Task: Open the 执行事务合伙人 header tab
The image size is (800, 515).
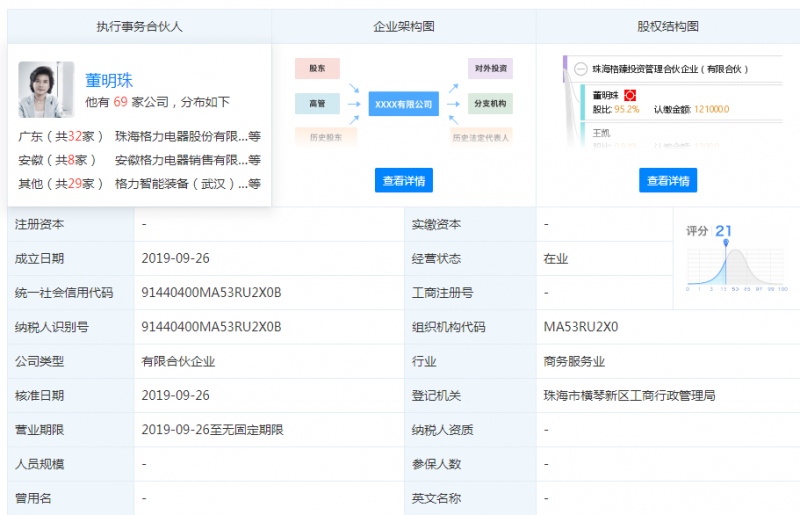Action: click(139, 27)
